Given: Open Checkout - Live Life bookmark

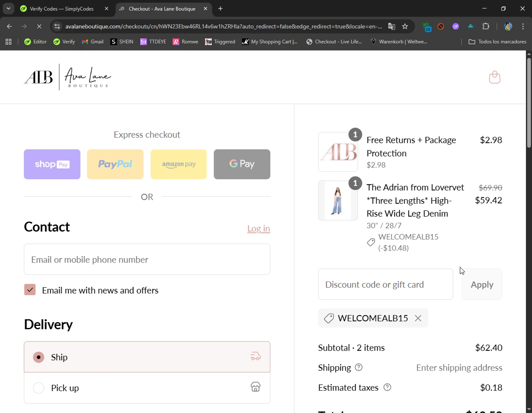Looking at the screenshot, I should tap(334, 42).
